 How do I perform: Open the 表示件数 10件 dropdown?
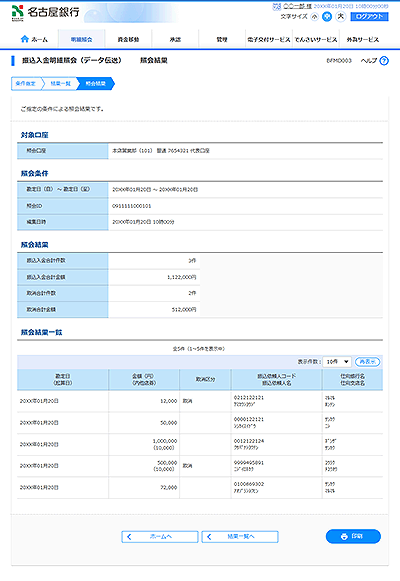337,362
